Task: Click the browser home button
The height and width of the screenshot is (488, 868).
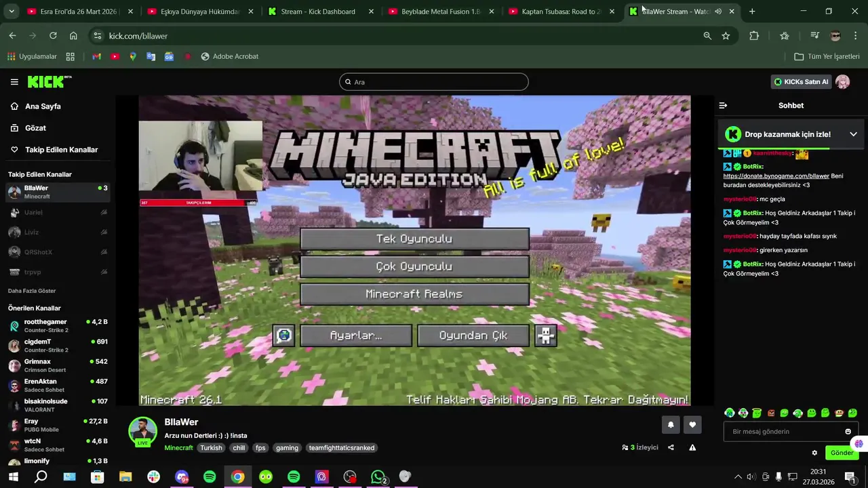Action: (x=73, y=36)
